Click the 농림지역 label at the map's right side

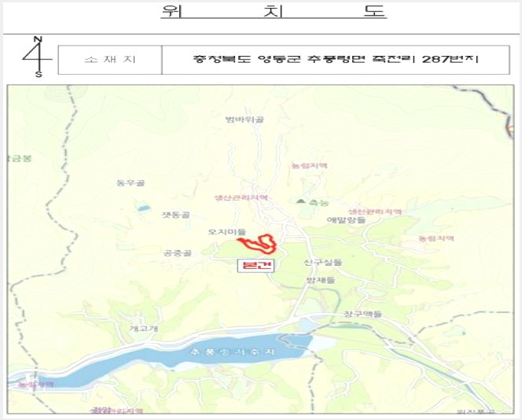[x=436, y=238]
